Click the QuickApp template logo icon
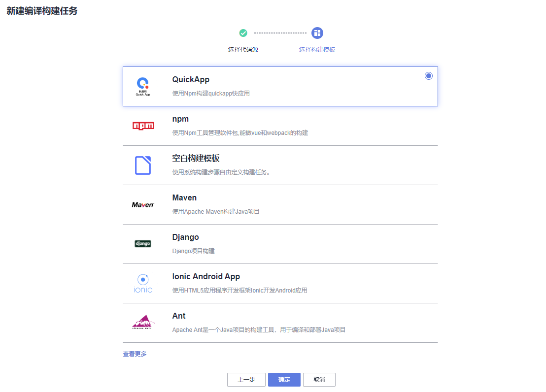The height and width of the screenshot is (392, 546). coord(143,86)
